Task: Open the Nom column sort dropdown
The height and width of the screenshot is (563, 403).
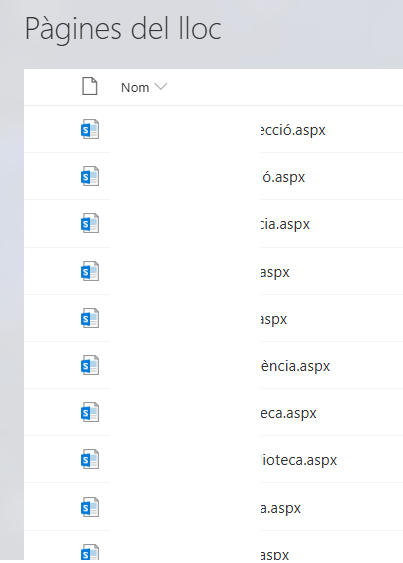Action: [161, 87]
